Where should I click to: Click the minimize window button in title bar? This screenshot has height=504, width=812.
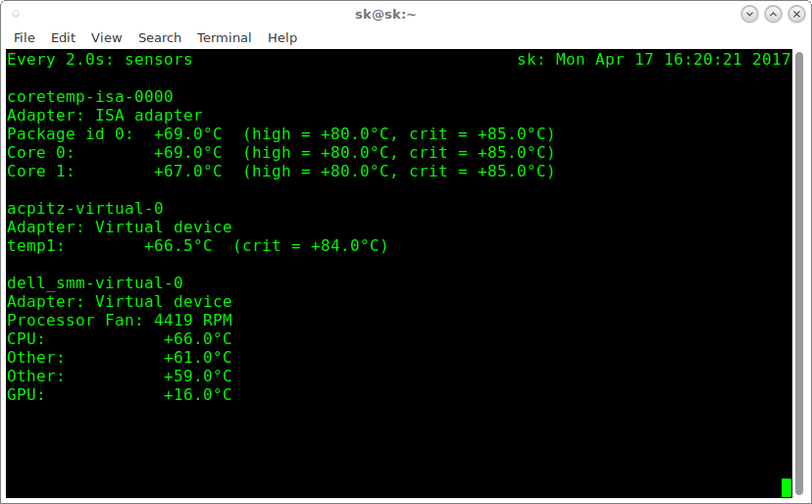(x=749, y=14)
